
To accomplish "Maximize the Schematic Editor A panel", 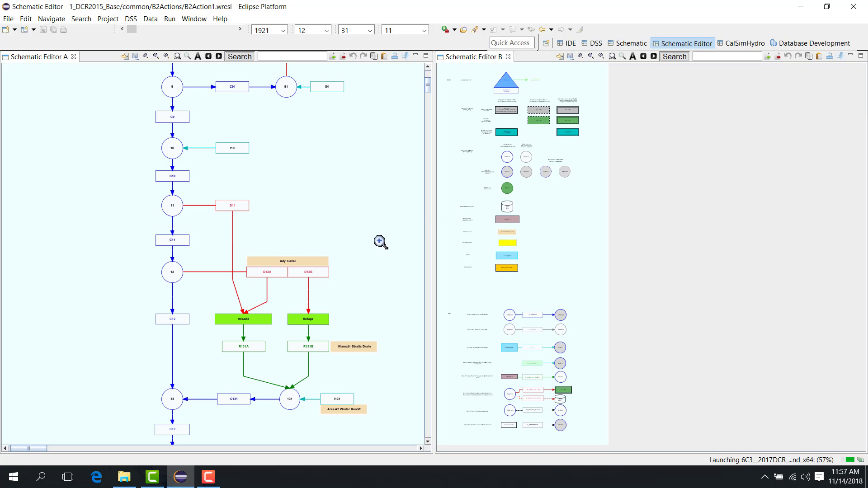I will click(x=426, y=56).
